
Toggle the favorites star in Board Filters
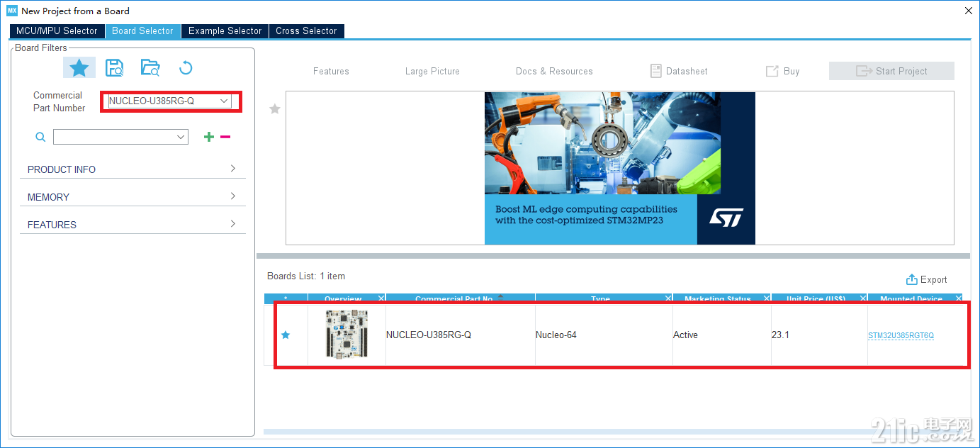79,68
